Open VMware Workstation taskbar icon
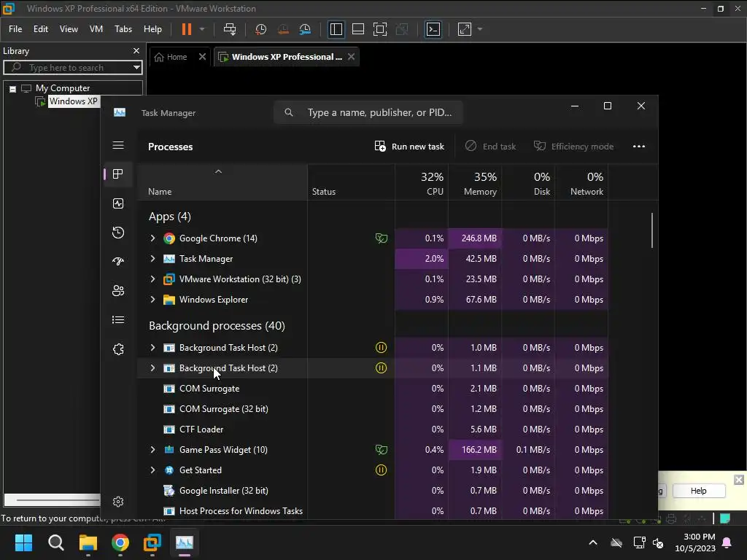Screen dimensions: 747x560 [x=152, y=542]
